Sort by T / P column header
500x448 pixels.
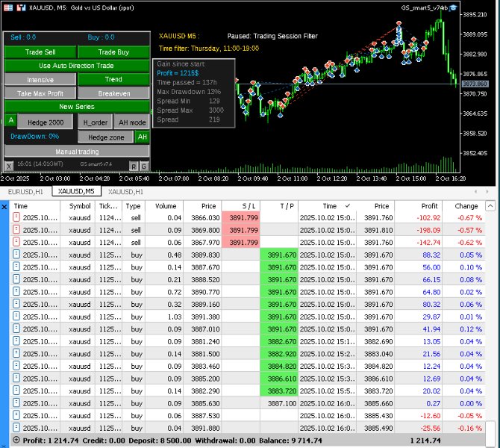coord(279,206)
